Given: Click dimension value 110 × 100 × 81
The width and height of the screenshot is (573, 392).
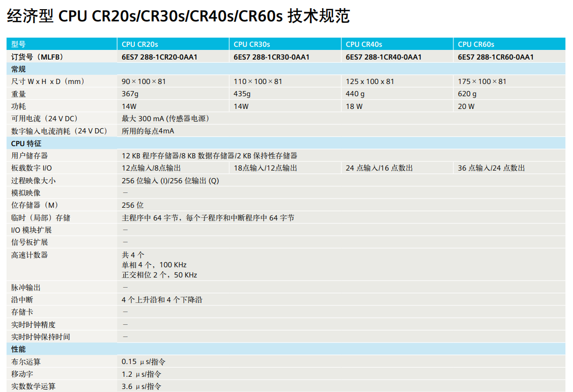Looking at the screenshot, I should 258,81.
